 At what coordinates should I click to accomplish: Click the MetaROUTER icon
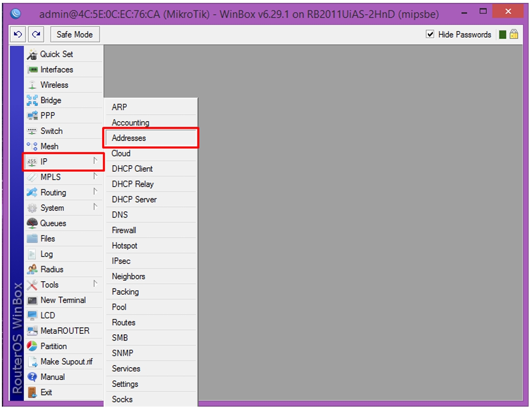[x=32, y=331]
